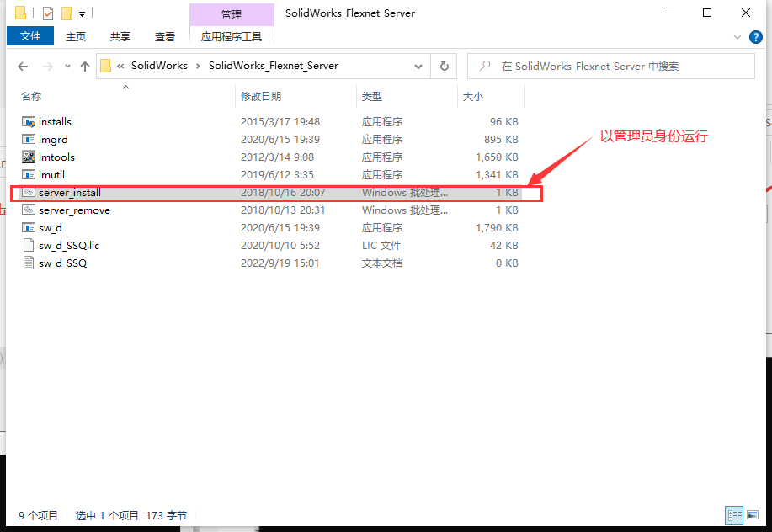The height and width of the screenshot is (532, 772).
Task: Click the sw_d application icon
Action: (29, 228)
